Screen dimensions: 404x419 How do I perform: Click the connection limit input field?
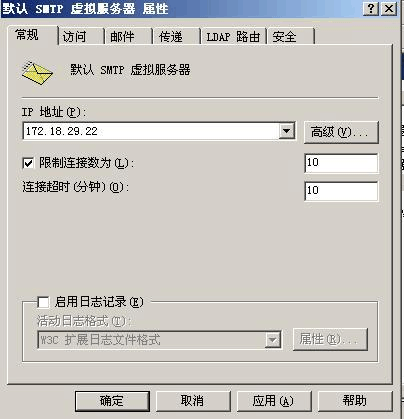click(x=341, y=163)
